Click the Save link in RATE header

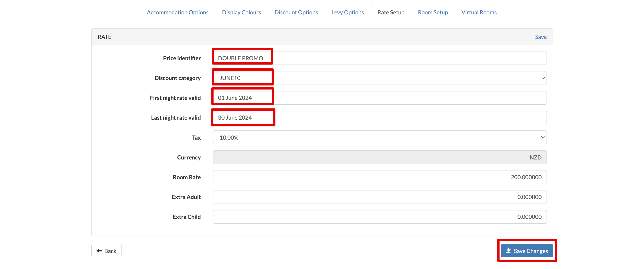click(x=540, y=37)
